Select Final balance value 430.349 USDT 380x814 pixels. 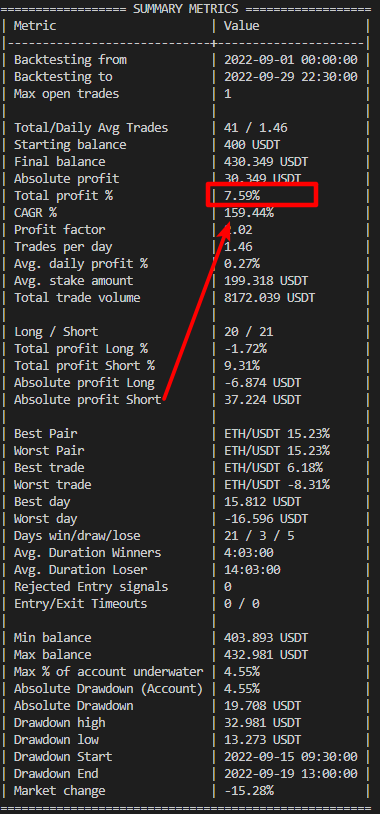pos(266,162)
